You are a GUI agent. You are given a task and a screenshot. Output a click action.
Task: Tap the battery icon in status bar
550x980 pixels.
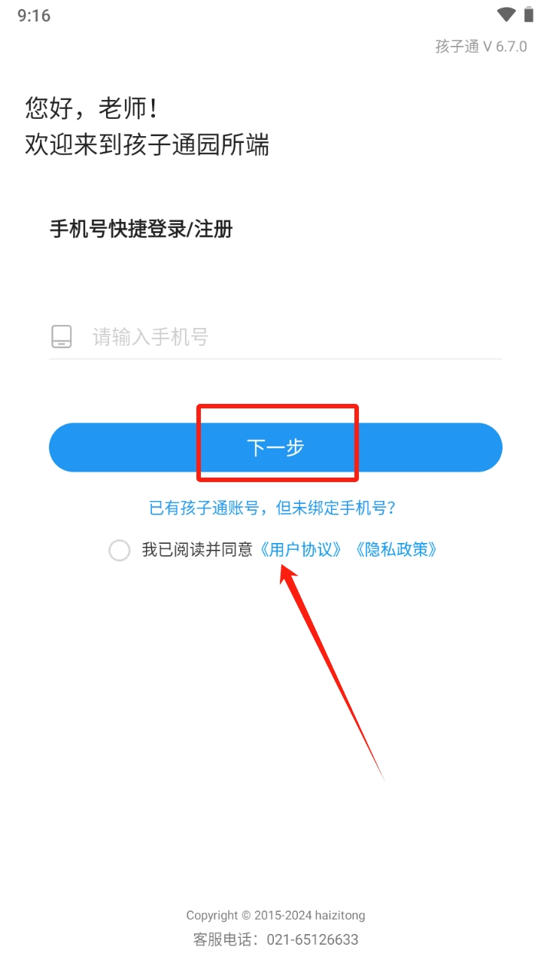(529, 14)
